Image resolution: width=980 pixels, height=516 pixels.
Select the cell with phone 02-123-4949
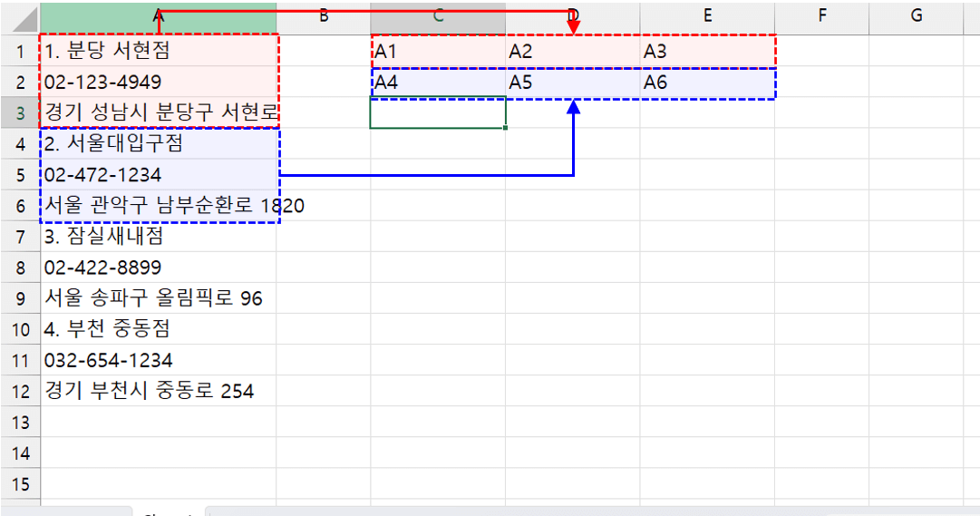tap(158, 83)
